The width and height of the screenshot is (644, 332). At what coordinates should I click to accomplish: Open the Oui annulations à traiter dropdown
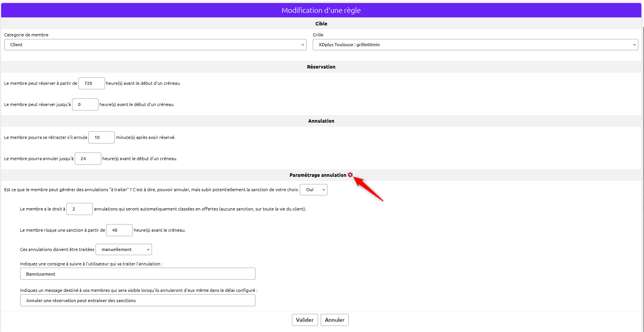(x=313, y=190)
